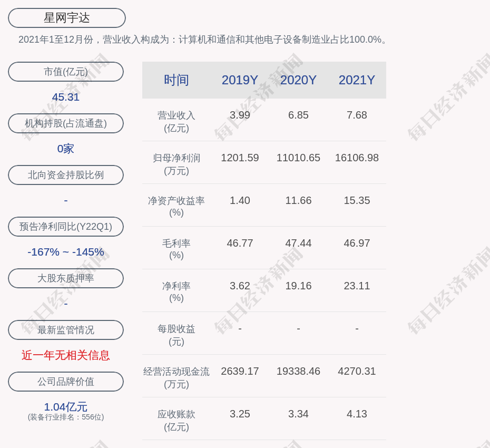The width and height of the screenshot is (490, 448).
Task: Select the 公司品牌价值 pill
Action: pyautogui.click(x=66, y=382)
